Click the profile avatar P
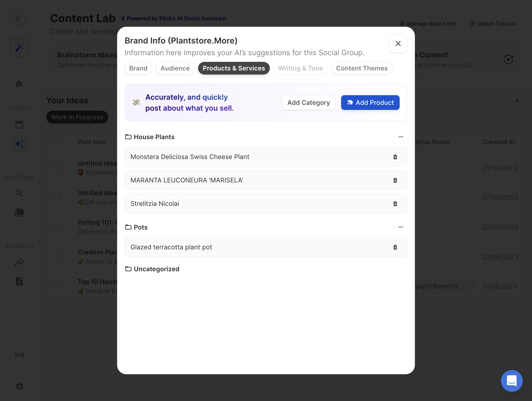Viewport: 532px width, 401px height. click(x=18, y=19)
